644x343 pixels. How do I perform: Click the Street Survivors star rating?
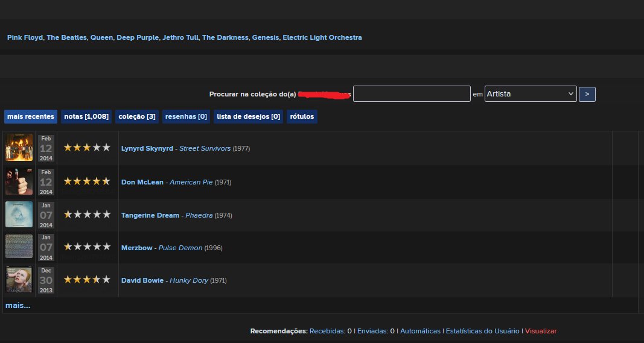[x=87, y=148]
